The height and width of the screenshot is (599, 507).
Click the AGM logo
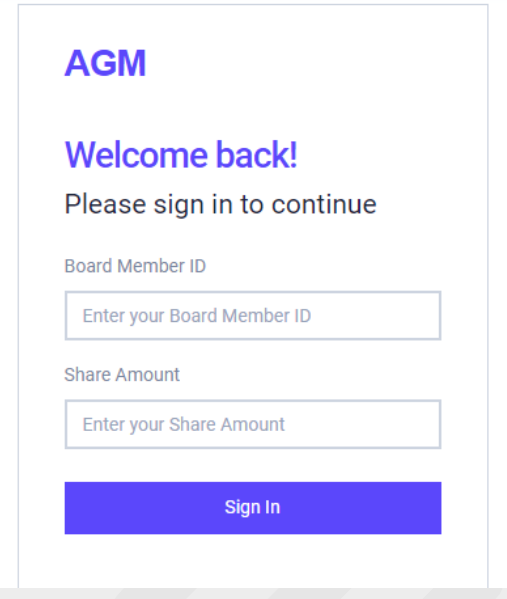point(105,63)
